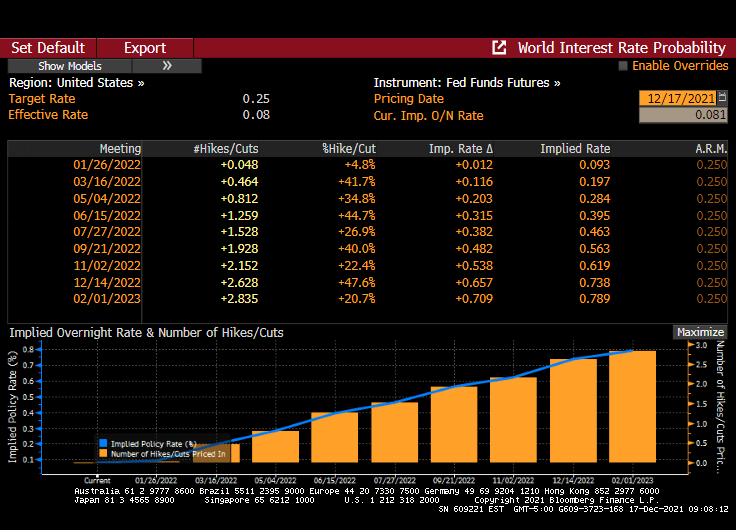This screenshot has width=736, height=530.
Task: Click the blue Implied Policy Rate legend marker
Action: tap(102, 442)
